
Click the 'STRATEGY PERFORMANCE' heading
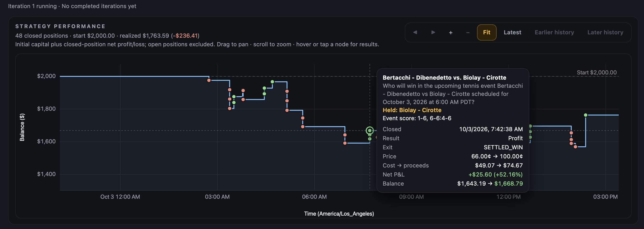(60, 26)
